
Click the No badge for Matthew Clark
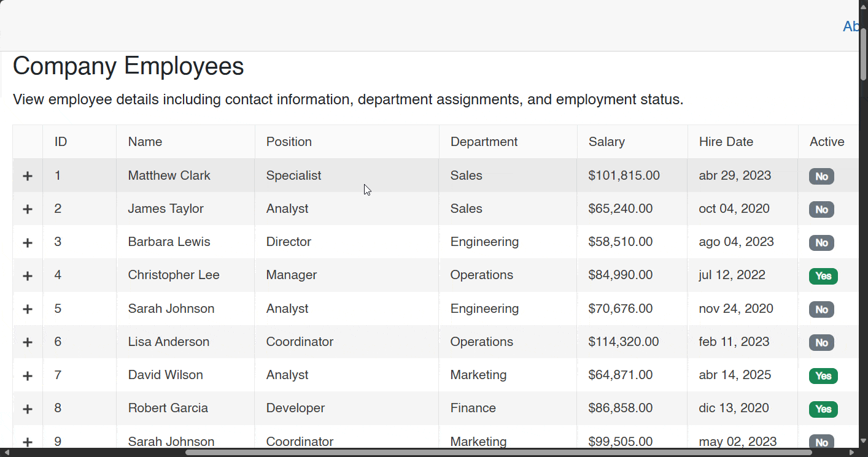pos(821,177)
